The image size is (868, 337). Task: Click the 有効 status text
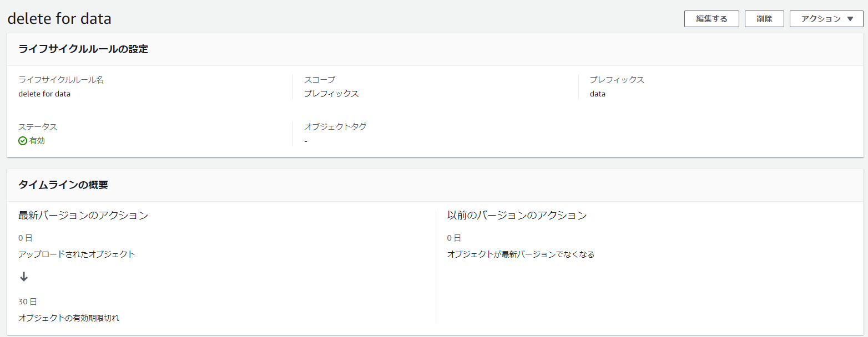37,141
